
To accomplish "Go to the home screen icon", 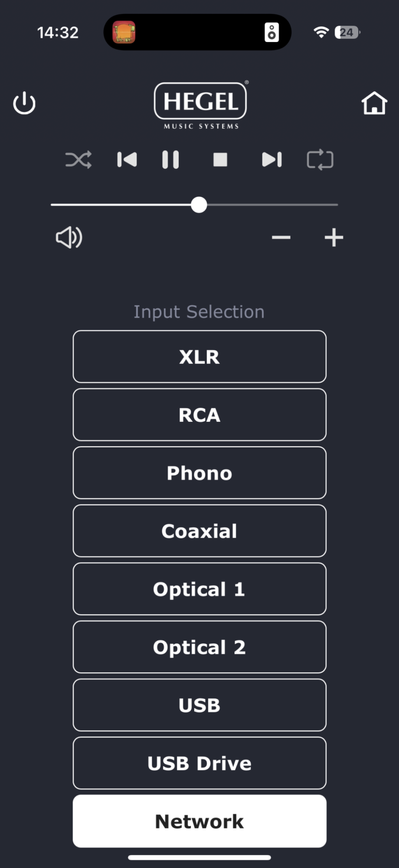I will [374, 103].
